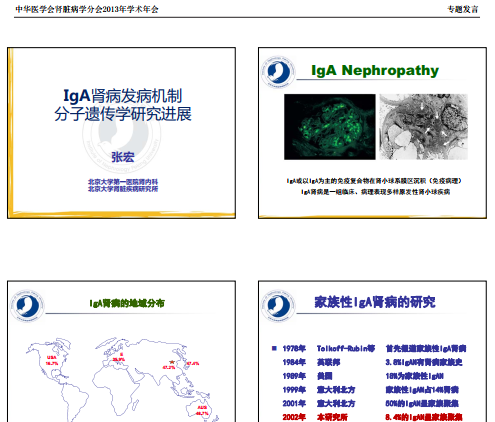Screen dimensions: 495x422
Task: Select the title slide thumbnail by 张宏
Action: pyautogui.click(x=121, y=133)
